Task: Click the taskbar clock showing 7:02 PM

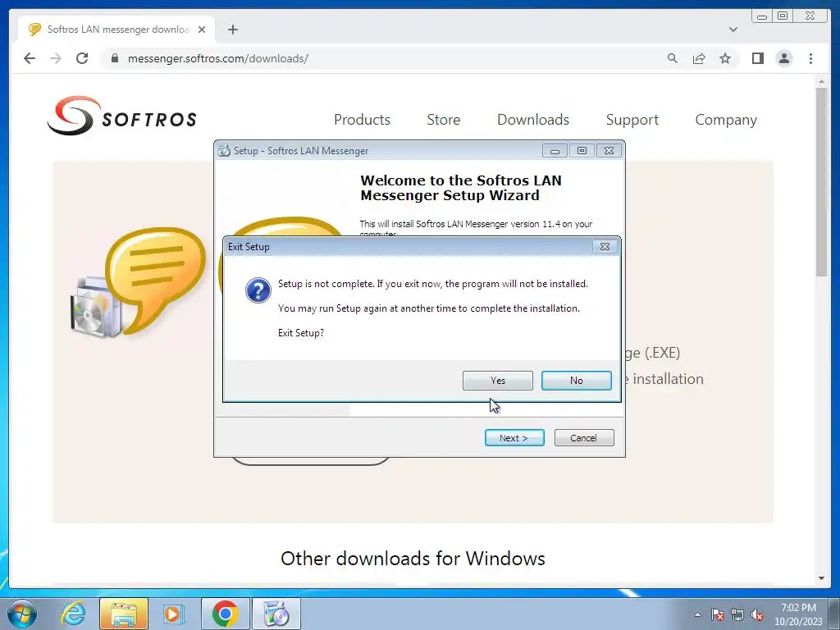Action: pos(798,614)
